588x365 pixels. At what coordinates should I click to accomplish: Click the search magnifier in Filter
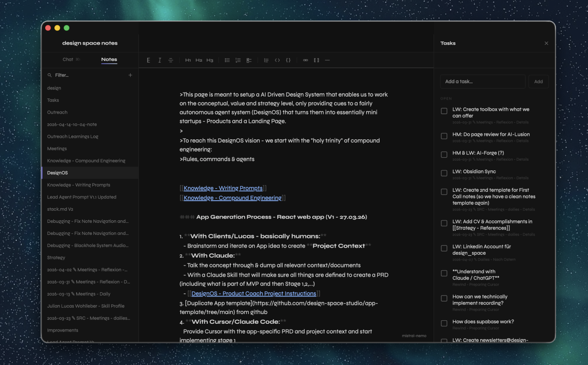pos(50,75)
